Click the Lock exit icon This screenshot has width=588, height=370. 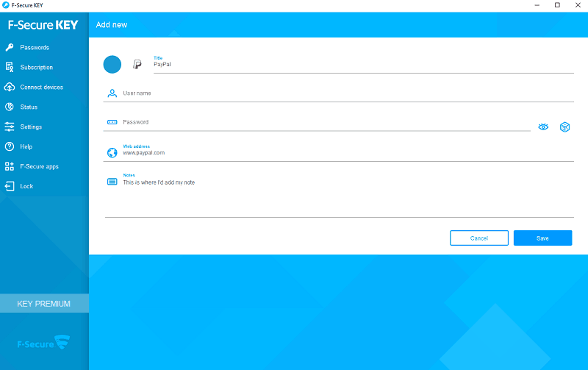(10, 186)
